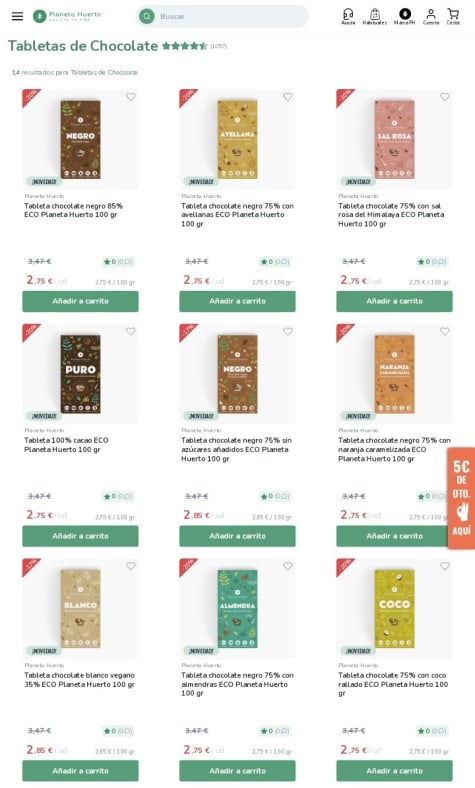The width and height of the screenshot is (475, 788).
Task: Open the hamburger menu
Action: [17, 16]
